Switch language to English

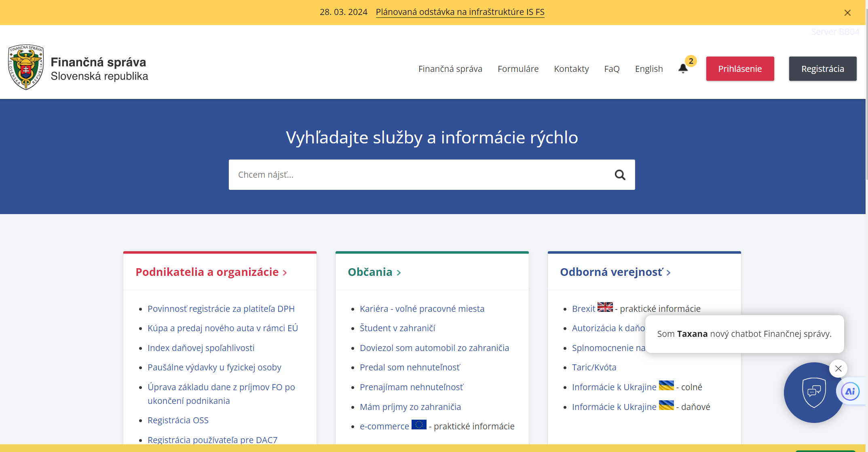648,69
